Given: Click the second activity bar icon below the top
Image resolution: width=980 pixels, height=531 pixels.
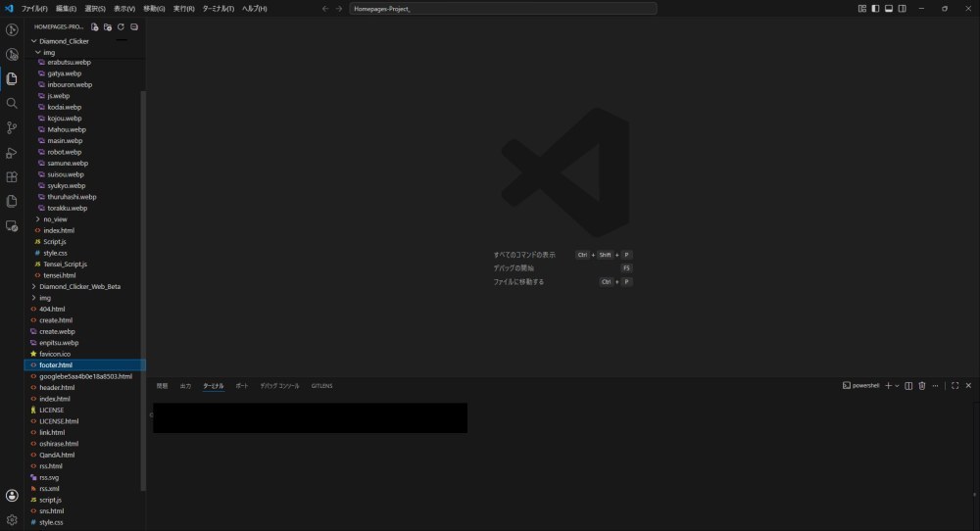Looking at the screenshot, I should (x=12, y=54).
